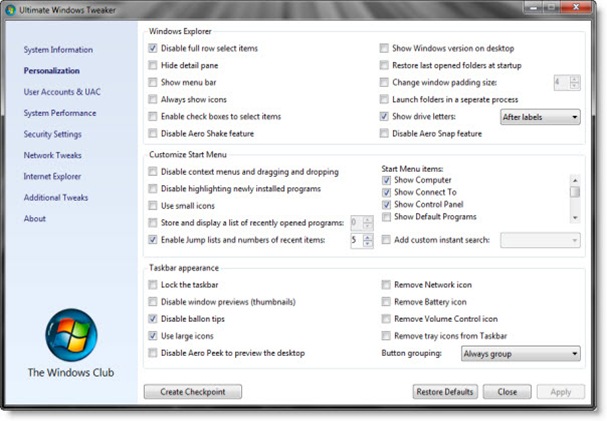607x421 pixels.
Task: Click the Apply button
Action: (561, 392)
